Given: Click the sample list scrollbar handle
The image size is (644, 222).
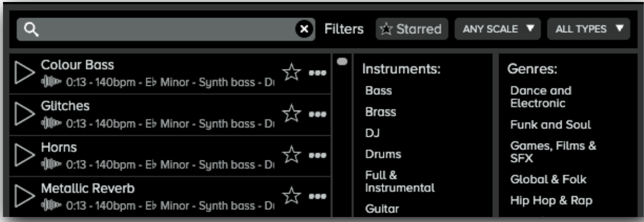Looking at the screenshot, I should coord(342,61).
